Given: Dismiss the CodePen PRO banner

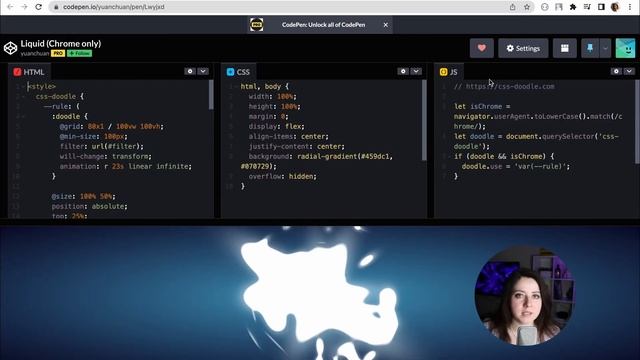Looking at the screenshot, I should pyautogui.click(x=385, y=25).
